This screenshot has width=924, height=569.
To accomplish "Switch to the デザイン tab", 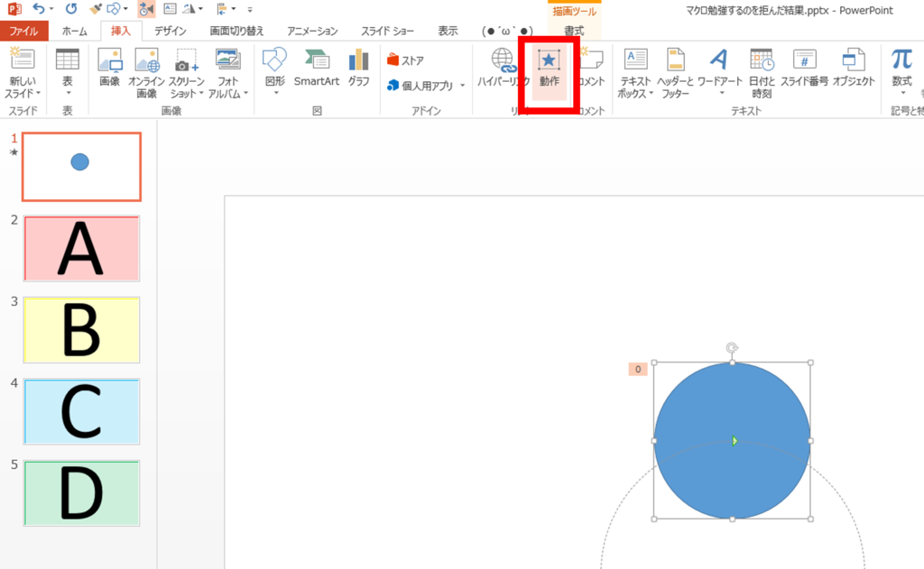I will pyautogui.click(x=171, y=32).
